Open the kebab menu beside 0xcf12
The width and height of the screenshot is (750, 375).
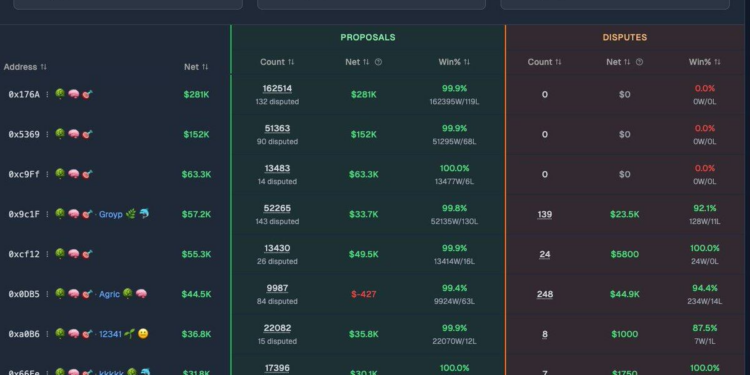point(47,254)
